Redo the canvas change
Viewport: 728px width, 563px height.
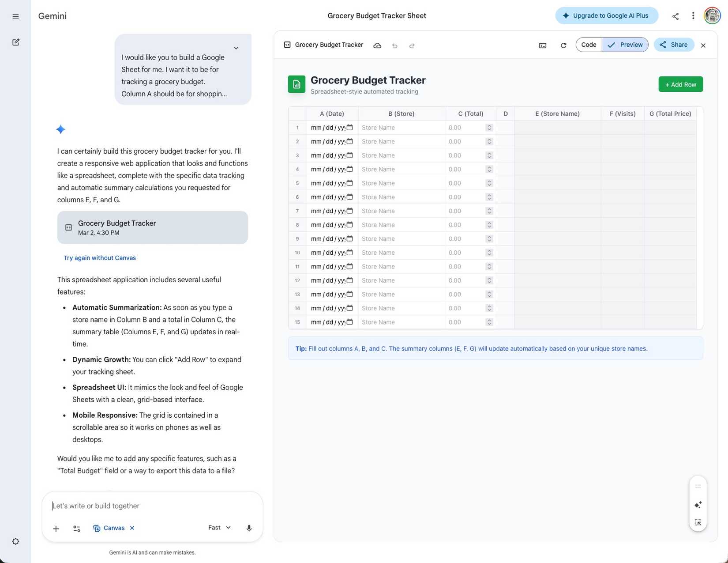pyautogui.click(x=412, y=45)
